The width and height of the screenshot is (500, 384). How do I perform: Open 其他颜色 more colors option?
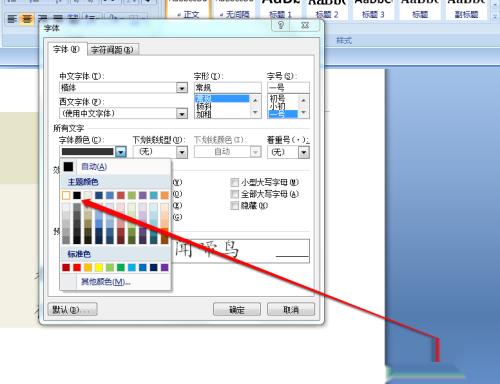tap(105, 282)
